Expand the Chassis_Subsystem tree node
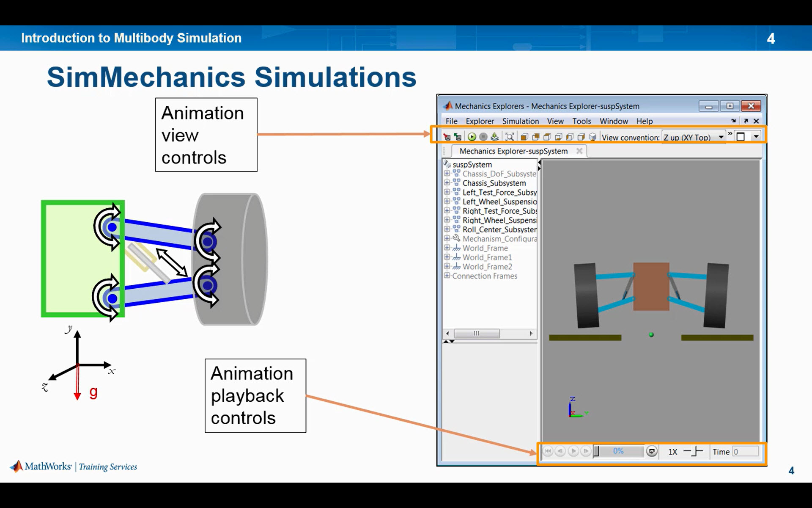This screenshot has width=812, height=508. click(x=448, y=183)
